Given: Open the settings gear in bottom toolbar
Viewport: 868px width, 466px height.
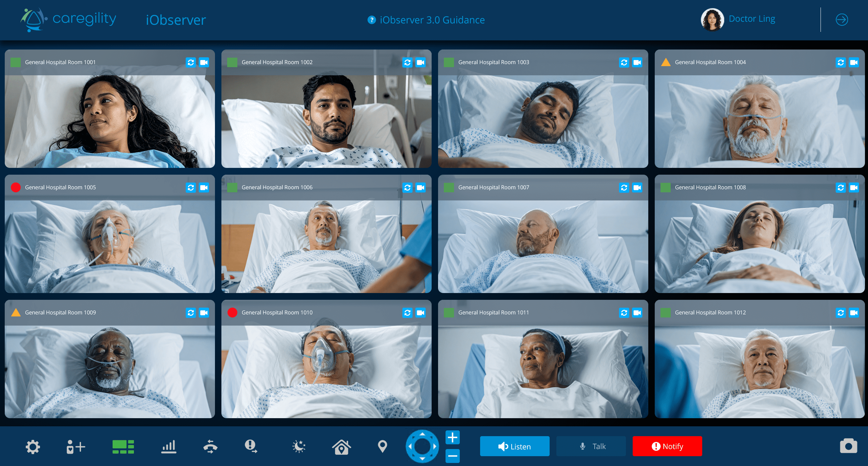Looking at the screenshot, I should tap(33, 447).
